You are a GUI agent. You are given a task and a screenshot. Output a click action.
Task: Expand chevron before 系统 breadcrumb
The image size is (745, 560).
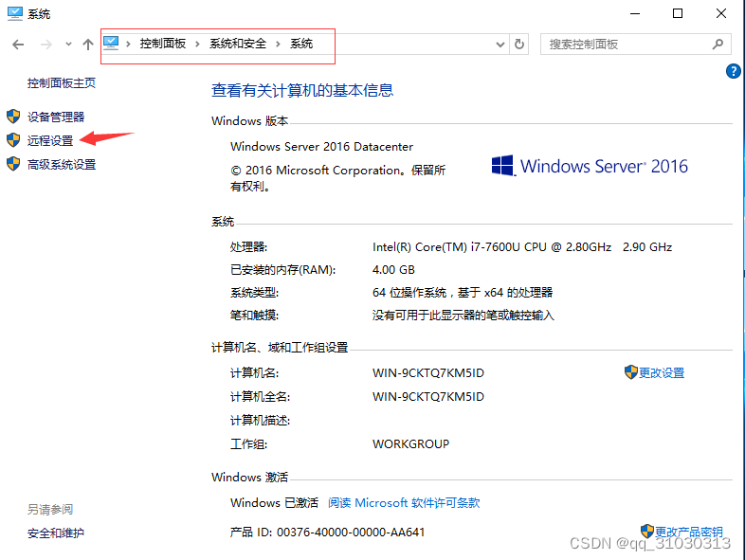point(278,45)
